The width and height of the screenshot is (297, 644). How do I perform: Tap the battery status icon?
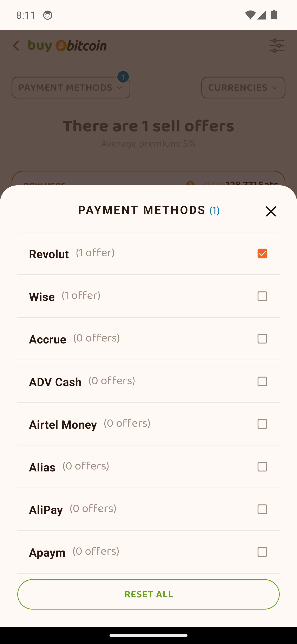(x=274, y=15)
